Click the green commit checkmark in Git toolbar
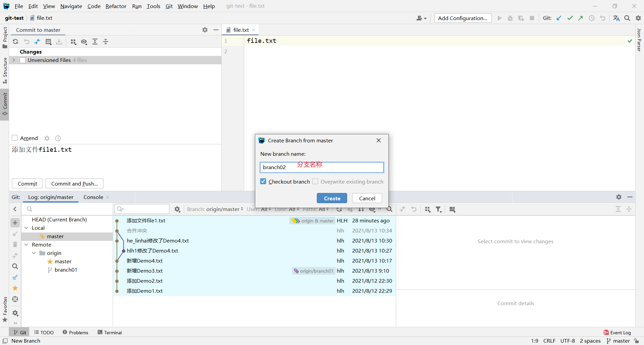This screenshot has width=644, height=345. pos(570,18)
